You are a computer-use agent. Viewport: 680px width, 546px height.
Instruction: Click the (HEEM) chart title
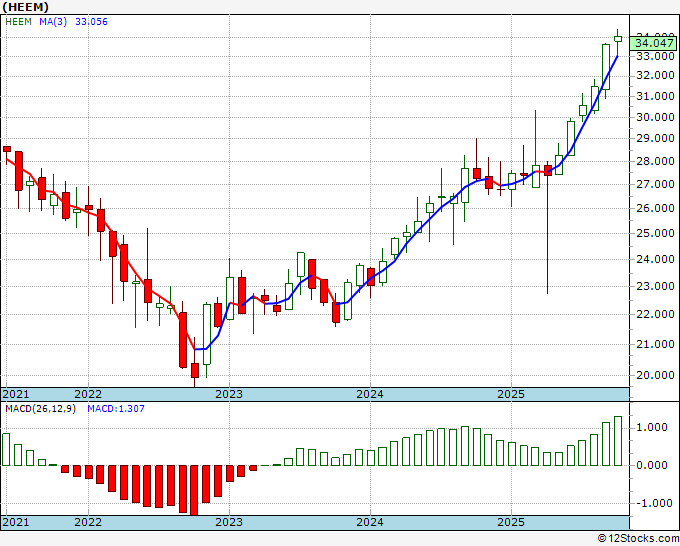coord(25,7)
